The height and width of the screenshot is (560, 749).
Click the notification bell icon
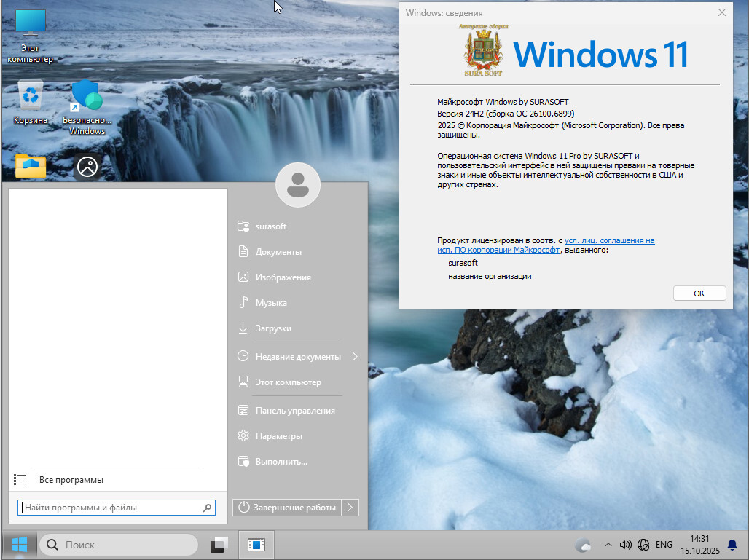732,544
